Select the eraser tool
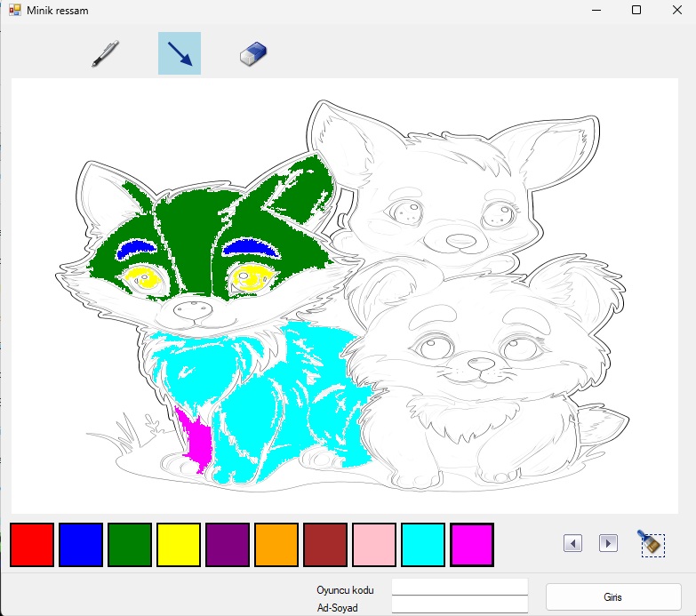This screenshot has height=616, width=696. 253,53
